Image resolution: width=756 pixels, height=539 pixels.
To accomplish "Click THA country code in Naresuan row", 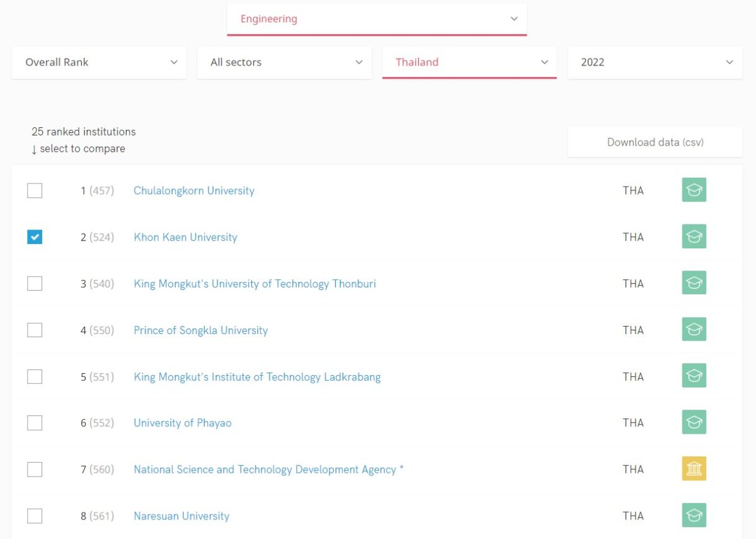I will pos(633,516).
